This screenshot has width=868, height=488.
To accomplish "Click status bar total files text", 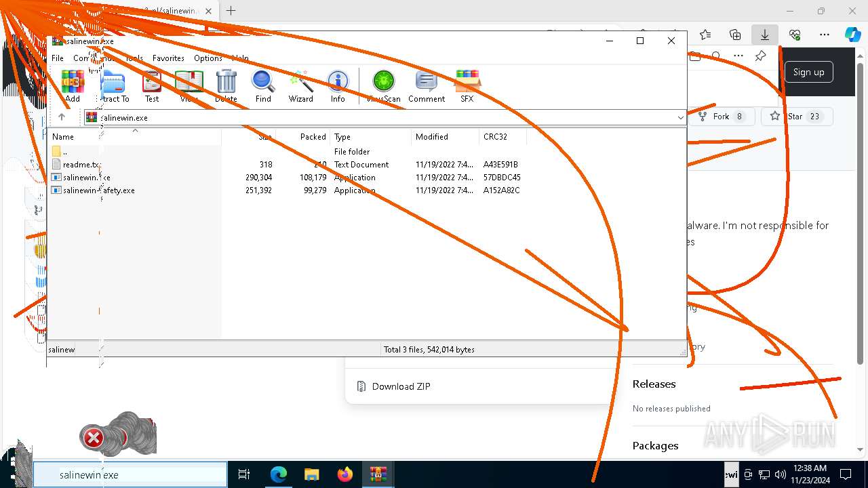I will (429, 350).
